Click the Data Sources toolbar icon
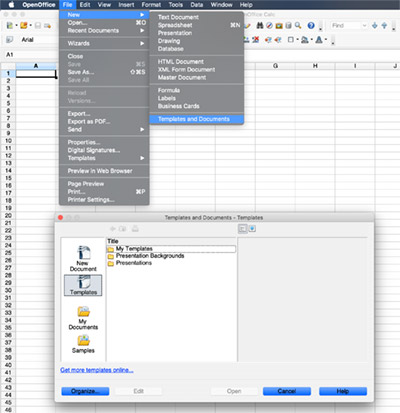 [288, 25]
